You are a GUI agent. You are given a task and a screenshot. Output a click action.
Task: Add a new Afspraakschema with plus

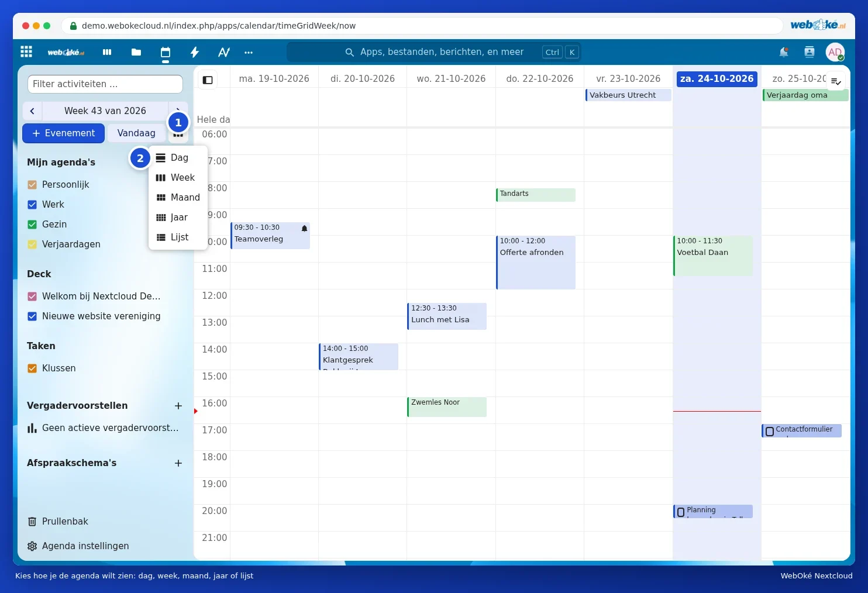click(178, 463)
